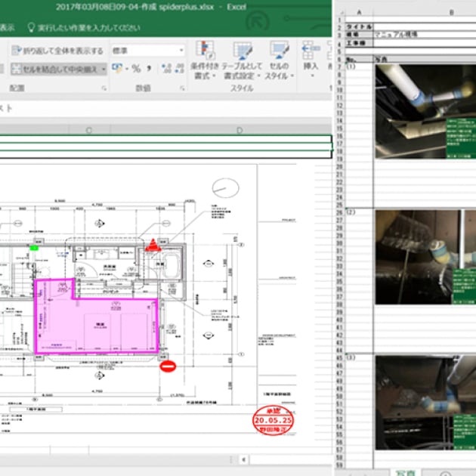Image resolution: width=476 pixels, height=476 pixels.
Task: Apply percent style to cells
Action: (136, 69)
